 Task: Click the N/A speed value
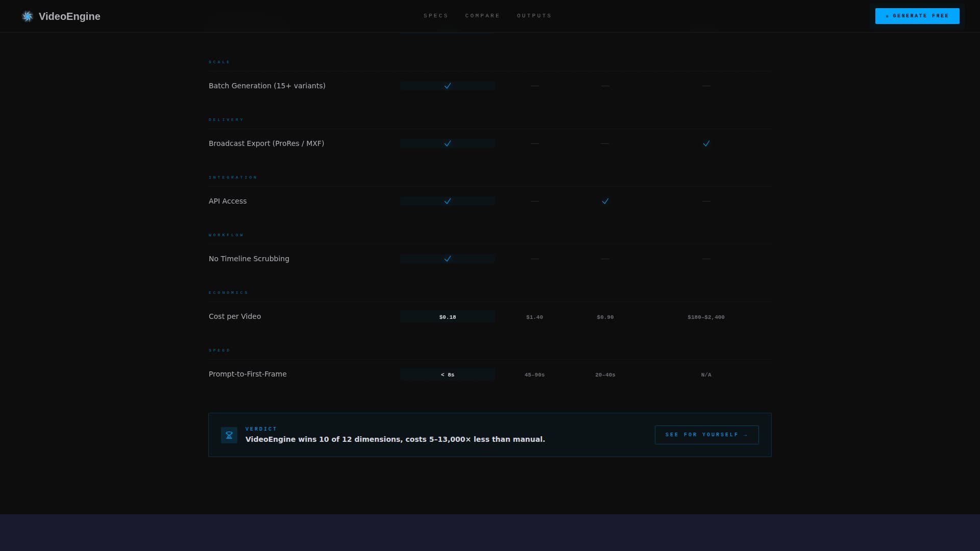click(x=706, y=374)
